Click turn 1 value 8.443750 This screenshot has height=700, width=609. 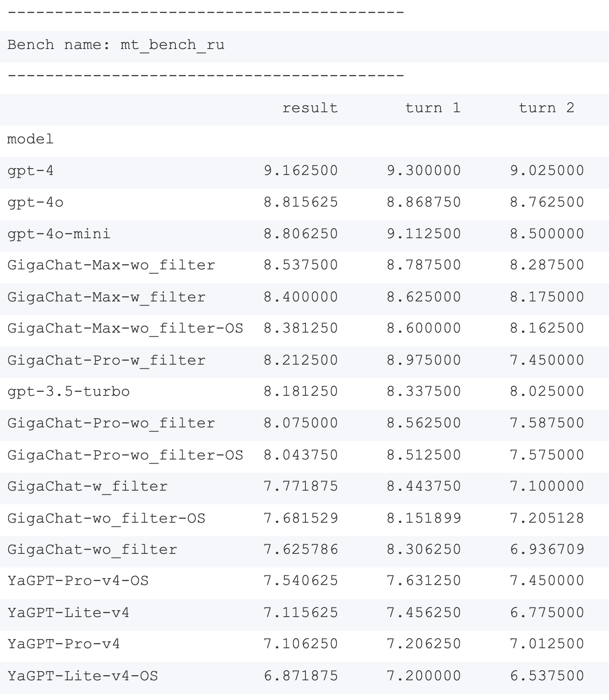(424, 487)
